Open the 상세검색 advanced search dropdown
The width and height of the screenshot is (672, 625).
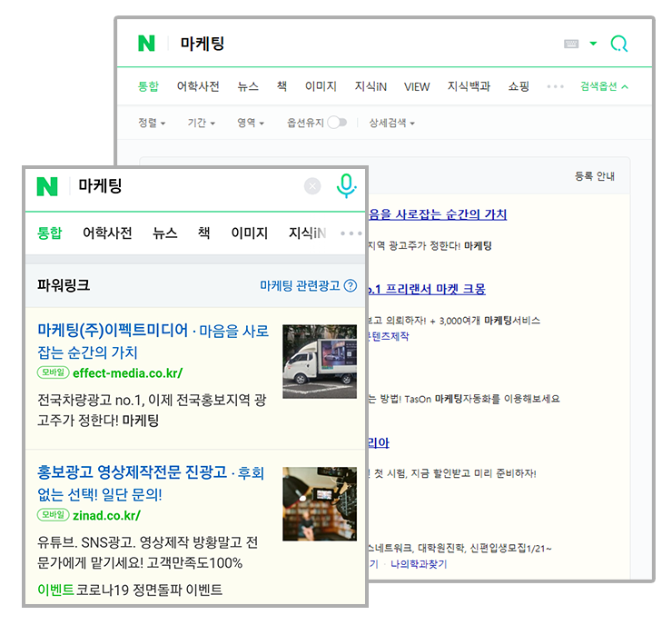[x=391, y=123]
